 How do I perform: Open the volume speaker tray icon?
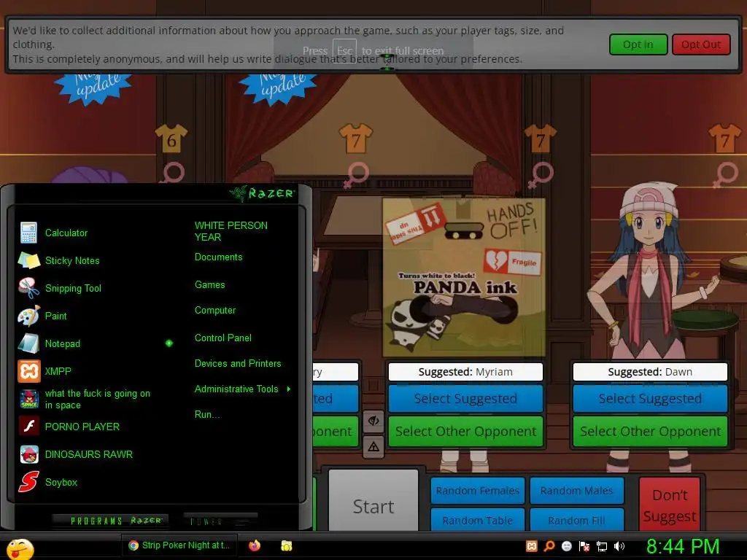[619, 546]
